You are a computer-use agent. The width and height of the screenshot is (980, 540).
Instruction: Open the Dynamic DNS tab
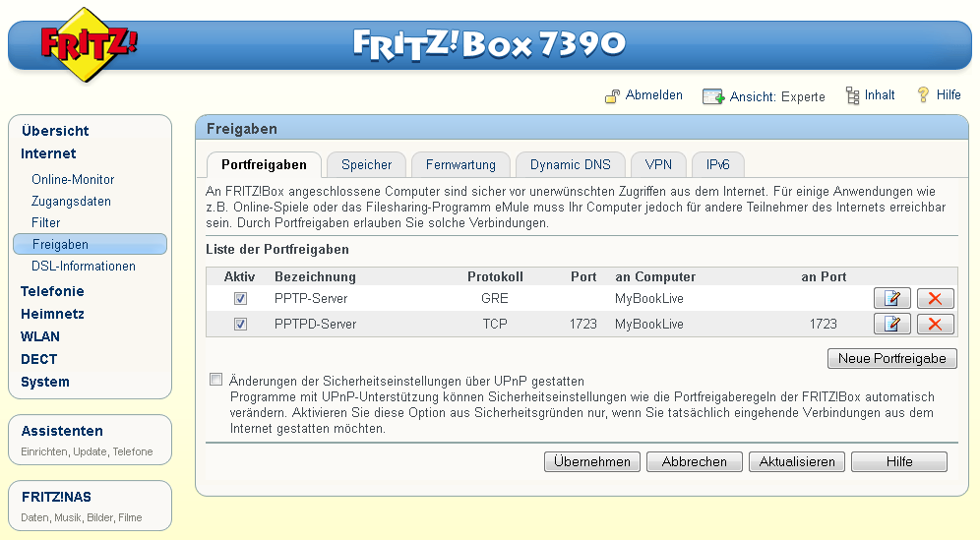coord(570,165)
